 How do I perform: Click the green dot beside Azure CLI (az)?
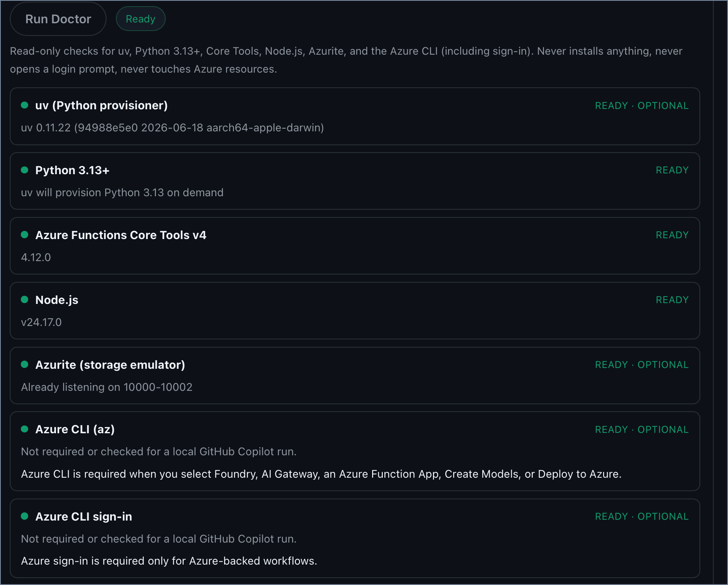click(x=24, y=429)
